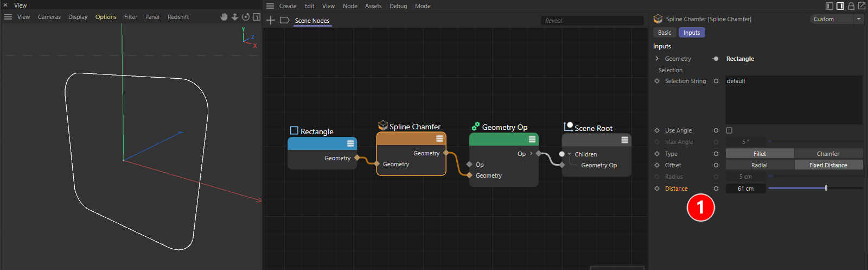Enable the Use Angle checkbox

(x=729, y=130)
